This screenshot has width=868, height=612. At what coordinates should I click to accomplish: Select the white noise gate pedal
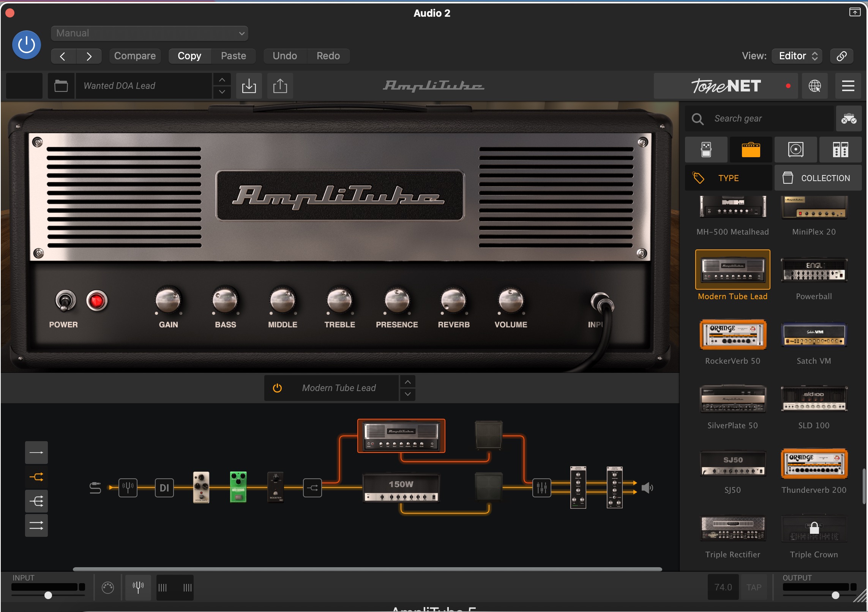click(x=201, y=487)
